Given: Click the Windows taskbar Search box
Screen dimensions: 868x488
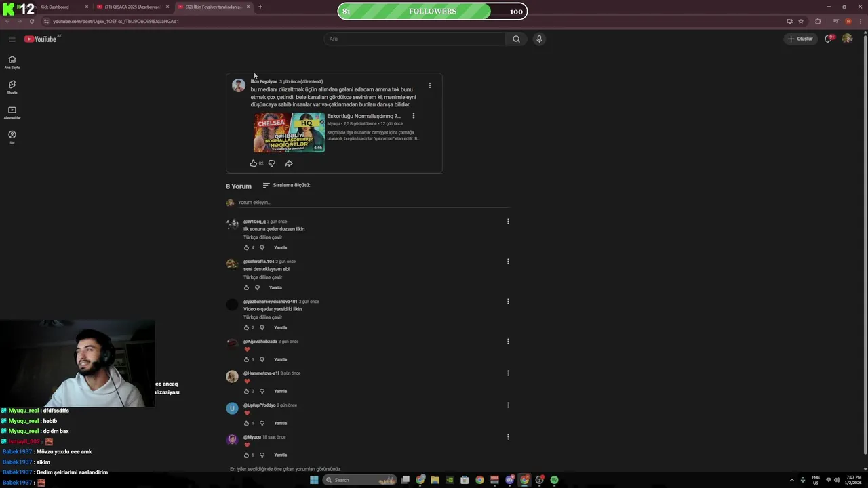Looking at the screenshot, I should point(359,480).
